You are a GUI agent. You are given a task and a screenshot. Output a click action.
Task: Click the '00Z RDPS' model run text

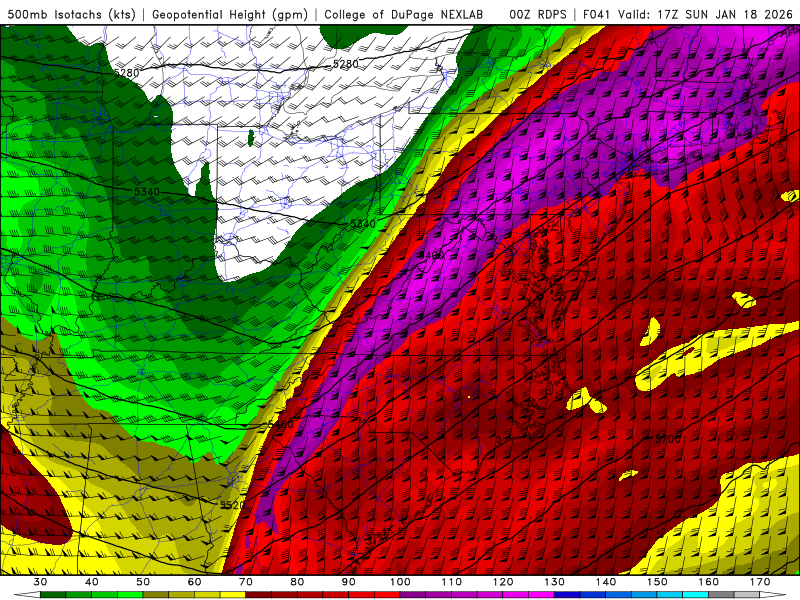tap(538, 14)
